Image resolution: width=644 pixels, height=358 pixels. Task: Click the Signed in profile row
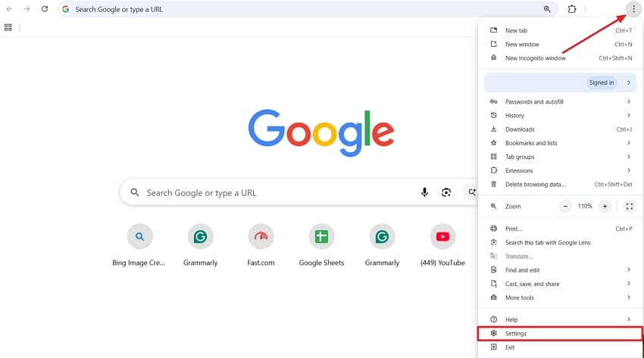tap(560, 82)
